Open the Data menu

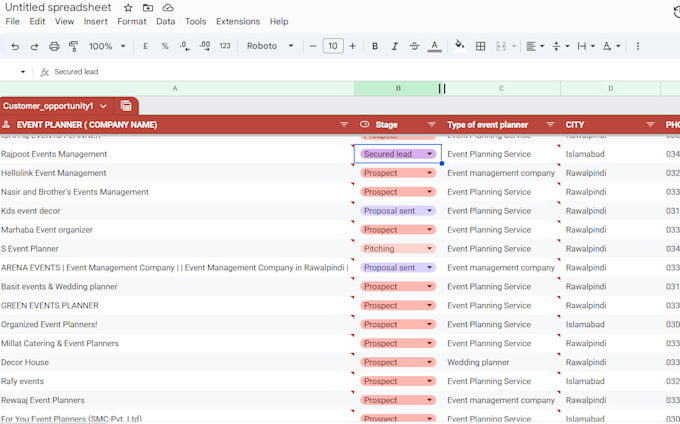[x=166, y=21]
